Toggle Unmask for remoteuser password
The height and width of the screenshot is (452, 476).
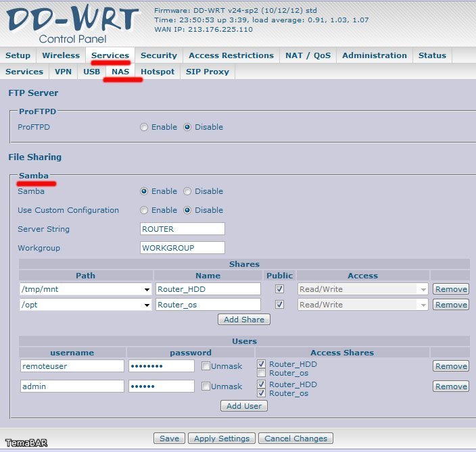click(206, 366)
